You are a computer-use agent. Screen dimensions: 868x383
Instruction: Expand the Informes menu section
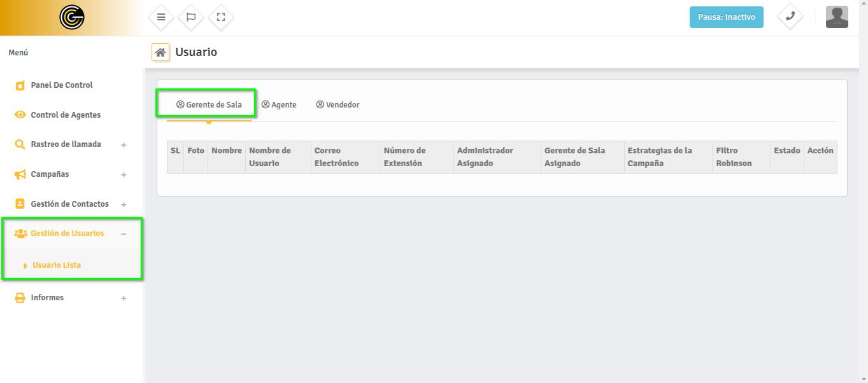point(124,298)
